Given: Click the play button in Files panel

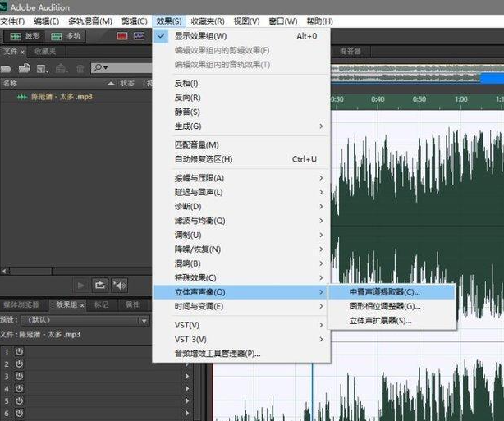Looking at the screenshot, I should point(80,285).
